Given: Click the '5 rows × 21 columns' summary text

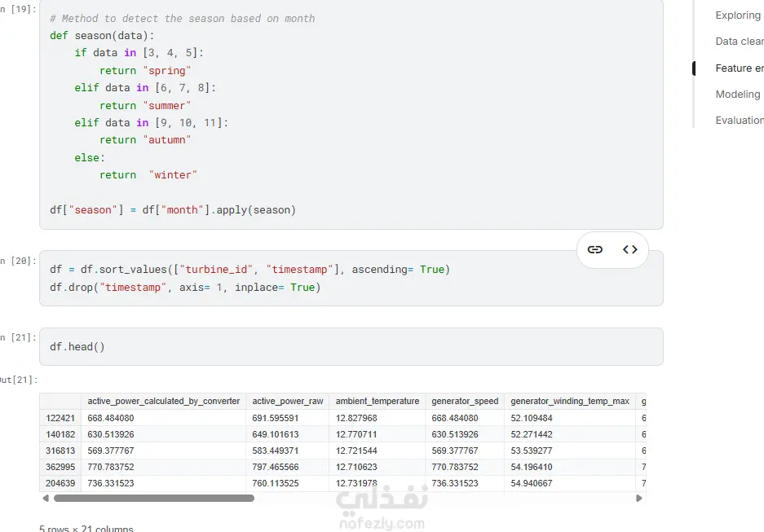Looking at the screenshot, I should 86,528.
